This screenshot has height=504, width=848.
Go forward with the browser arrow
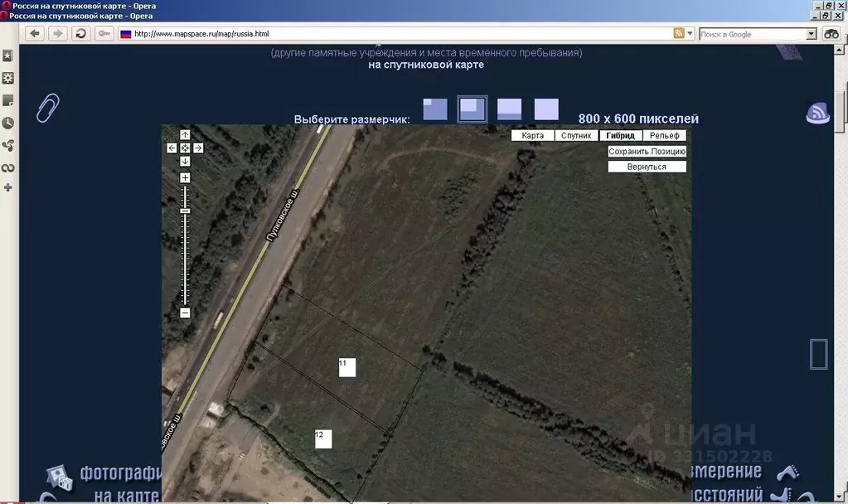[x=57, y=33]
